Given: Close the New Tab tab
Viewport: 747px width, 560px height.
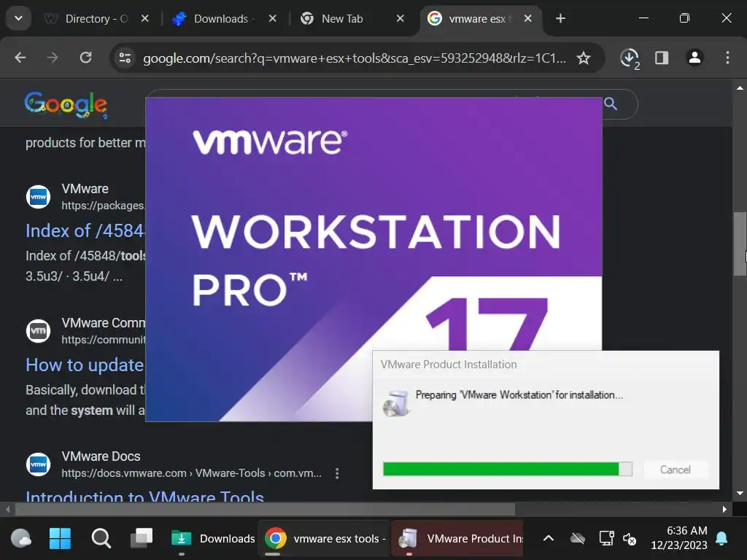Looking at the screenshot, I should click(400, 18).
